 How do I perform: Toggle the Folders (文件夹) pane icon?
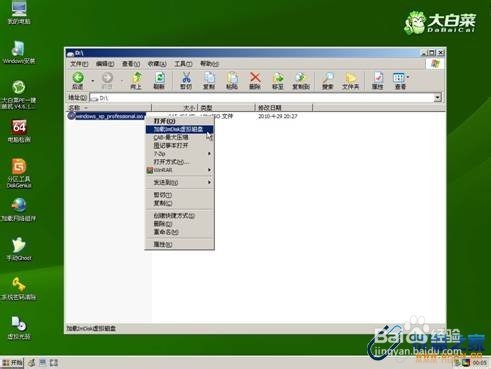[350, 81]
